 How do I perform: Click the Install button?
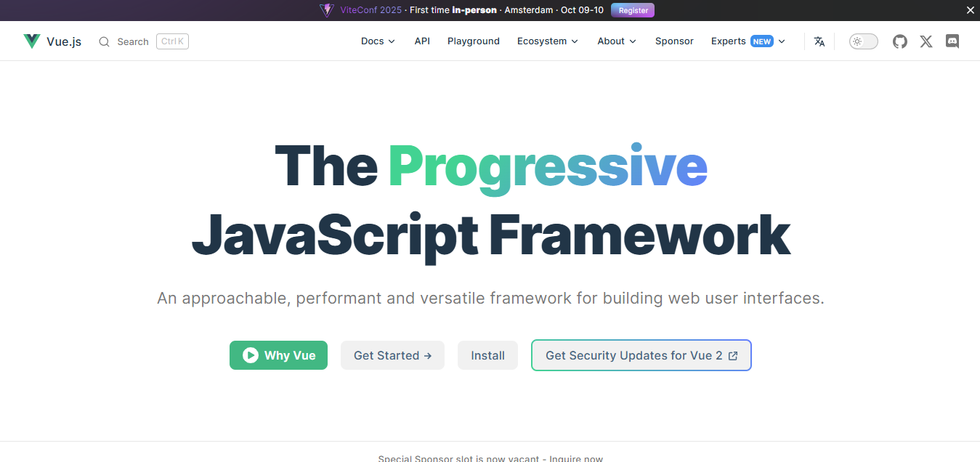[487, 355]
